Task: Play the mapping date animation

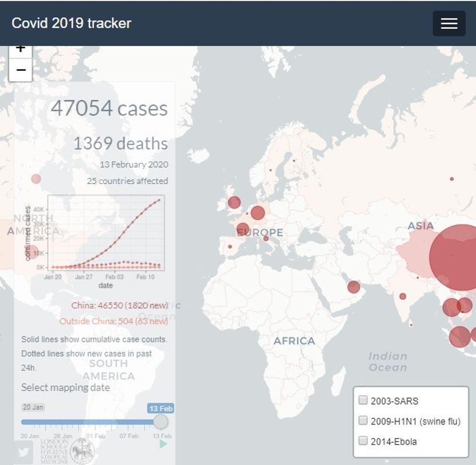Action: [163, 444]
